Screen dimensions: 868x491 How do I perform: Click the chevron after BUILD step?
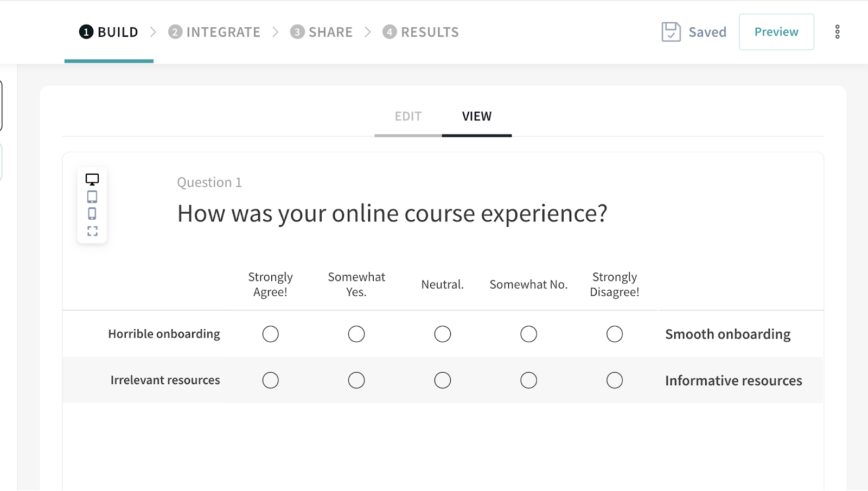tap(153, 32)
